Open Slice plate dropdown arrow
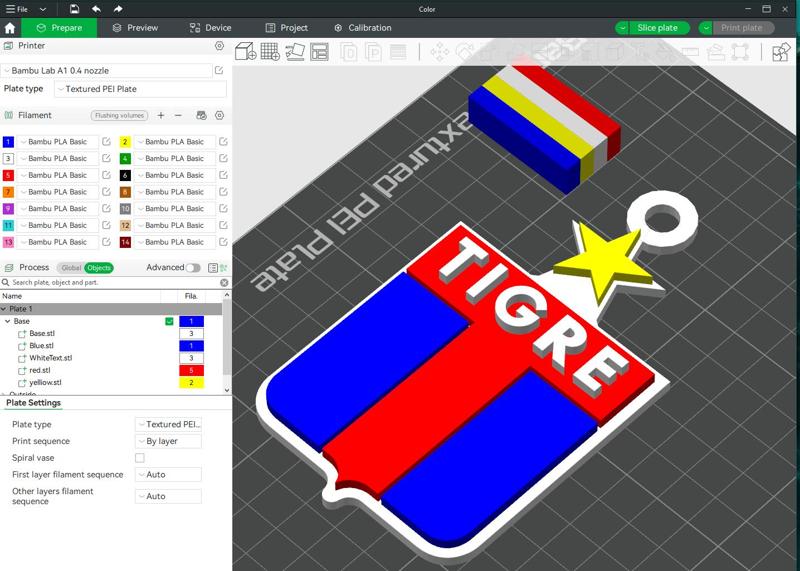800x571 pixels. (622, 28)
